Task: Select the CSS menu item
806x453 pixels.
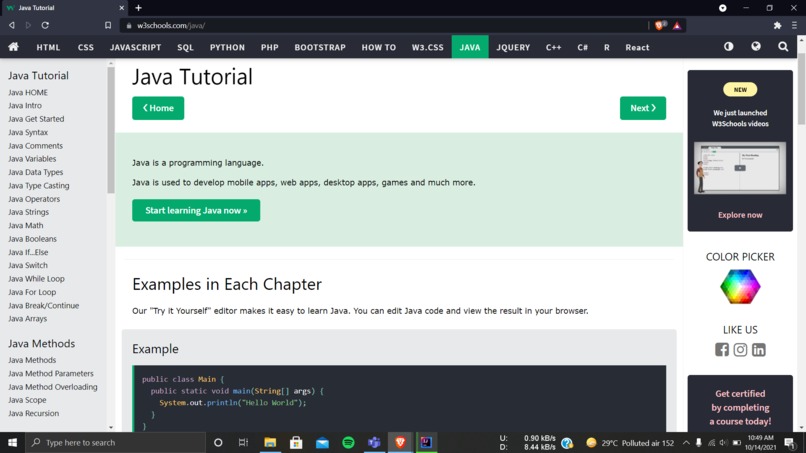Action: 86,47
